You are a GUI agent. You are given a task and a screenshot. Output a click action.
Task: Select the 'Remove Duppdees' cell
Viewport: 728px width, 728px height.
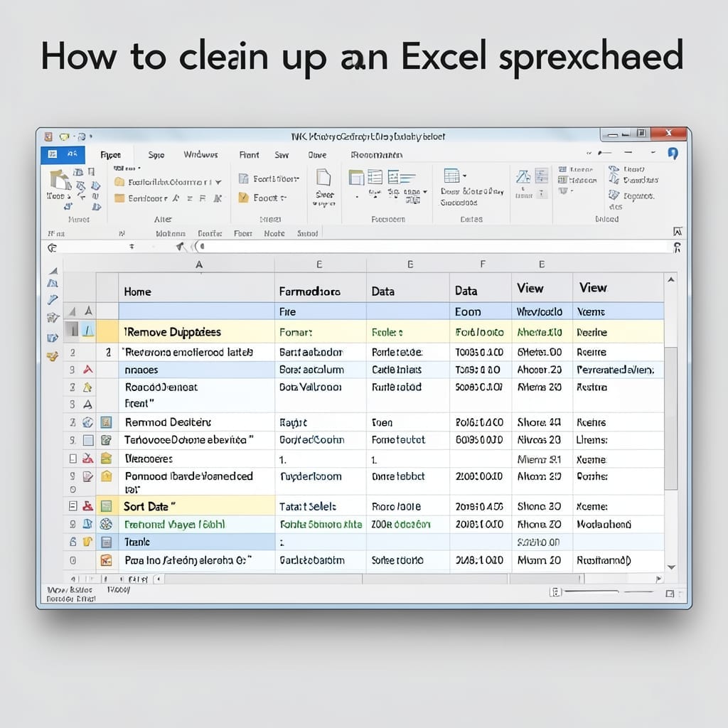(x=196, y=332)
